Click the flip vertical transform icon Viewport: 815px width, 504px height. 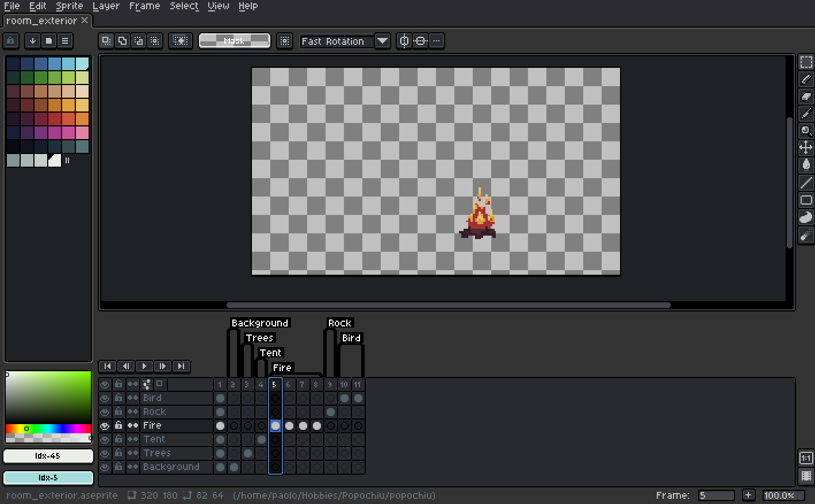420,41
